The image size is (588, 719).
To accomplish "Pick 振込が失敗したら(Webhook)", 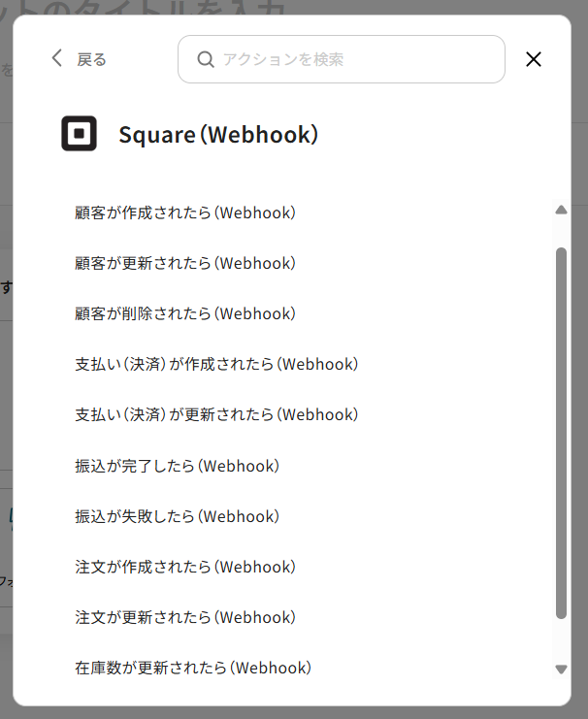I will [177, 516].
